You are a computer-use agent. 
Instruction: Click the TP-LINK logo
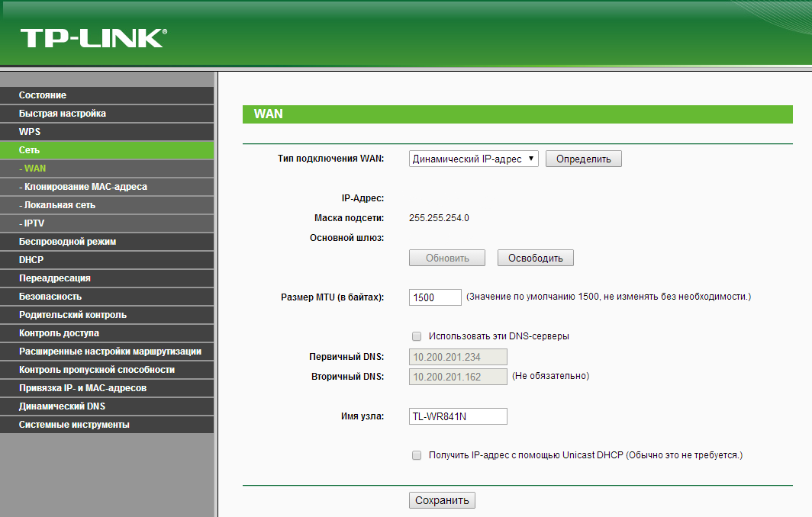(x=93, y=38)
